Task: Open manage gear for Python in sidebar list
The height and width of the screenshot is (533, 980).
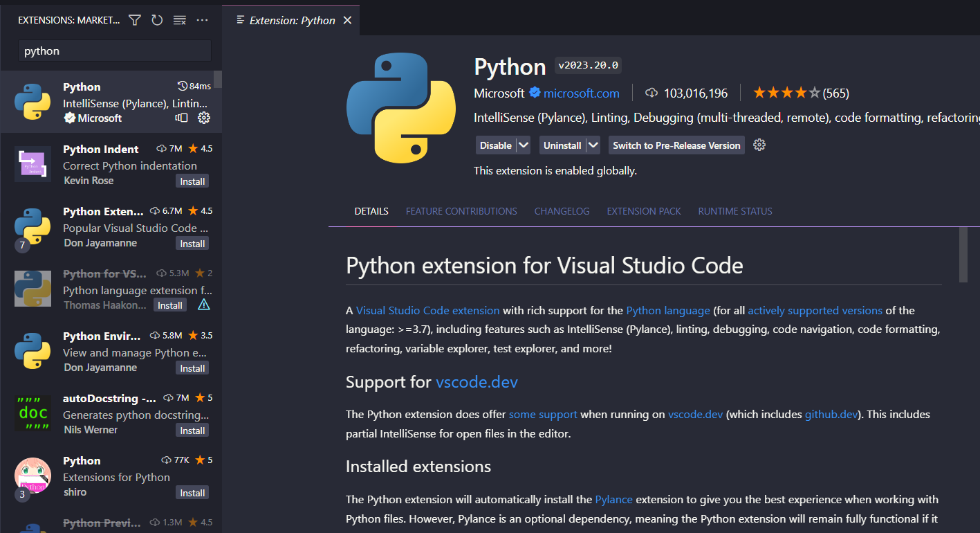Action: pos(203,118)
